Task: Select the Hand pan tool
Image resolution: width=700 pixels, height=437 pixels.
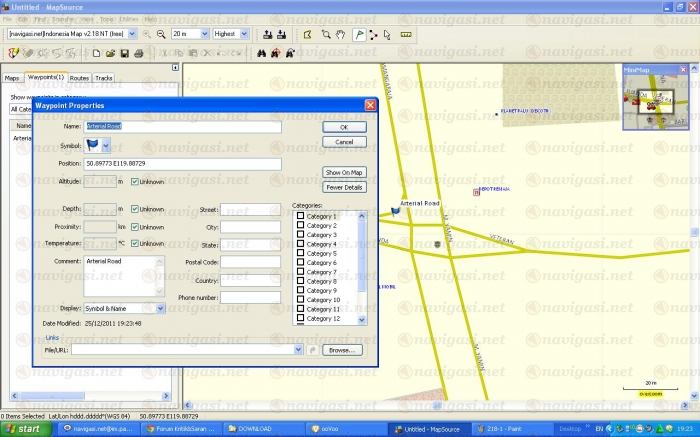Action: pos(340,33)
